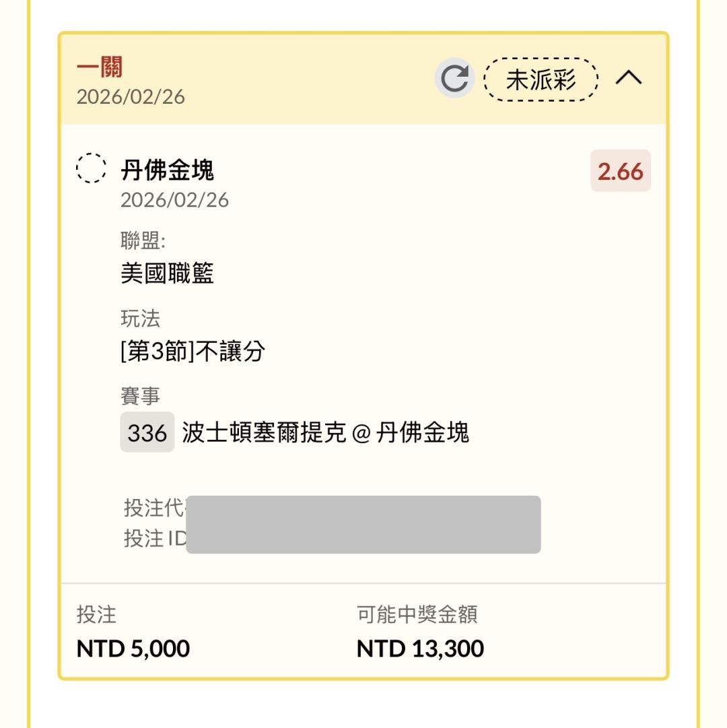The image size is (727, 728).
Task: Click the dashed circle beside 丹佛金塊
Action: (91, 168)
